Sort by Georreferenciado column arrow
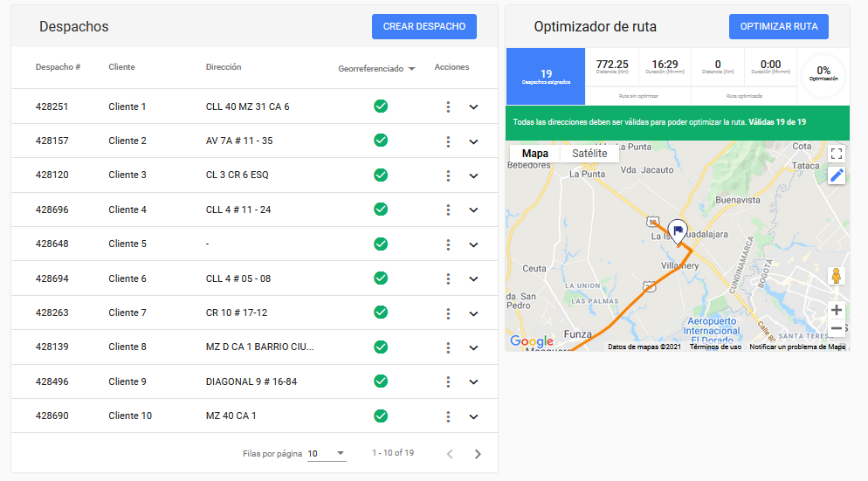The width and height of the screenshot is (868, 481). click(411, 68)
